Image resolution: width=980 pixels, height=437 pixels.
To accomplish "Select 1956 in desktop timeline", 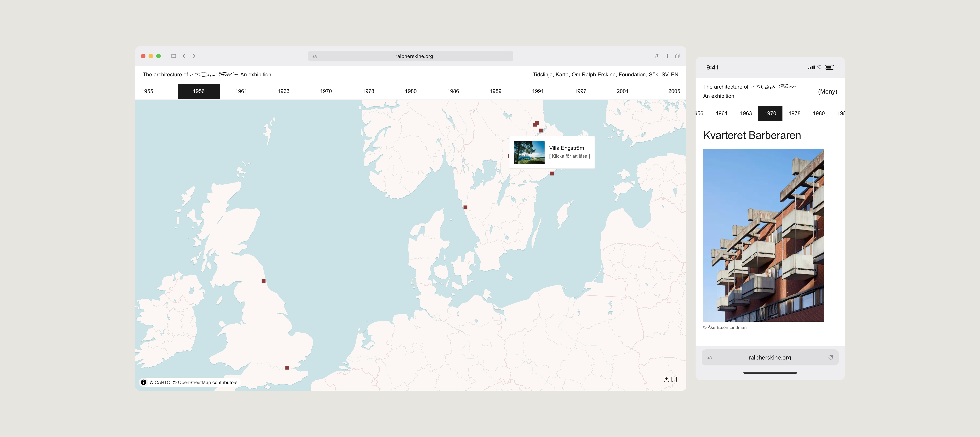I will click(x=199, y=91).
